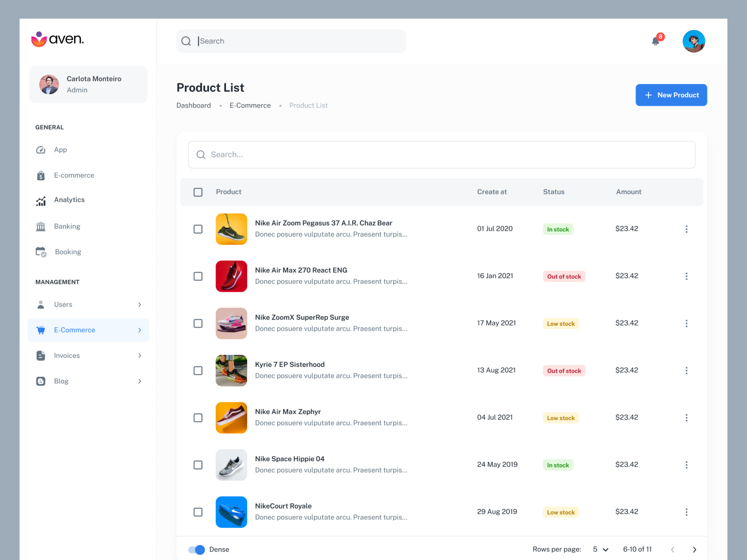Check Kyrie 7 EP Sisterhood row

pos(198,371)
